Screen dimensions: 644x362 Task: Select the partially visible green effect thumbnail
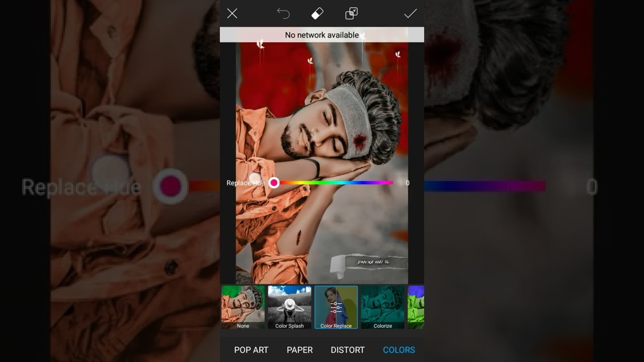pos(416,307)
